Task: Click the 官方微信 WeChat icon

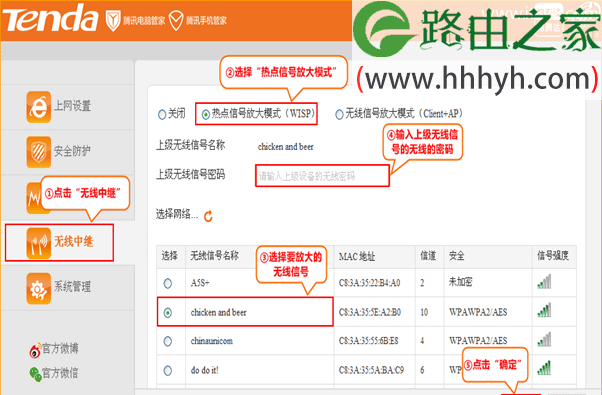Action: coord(35,374)
